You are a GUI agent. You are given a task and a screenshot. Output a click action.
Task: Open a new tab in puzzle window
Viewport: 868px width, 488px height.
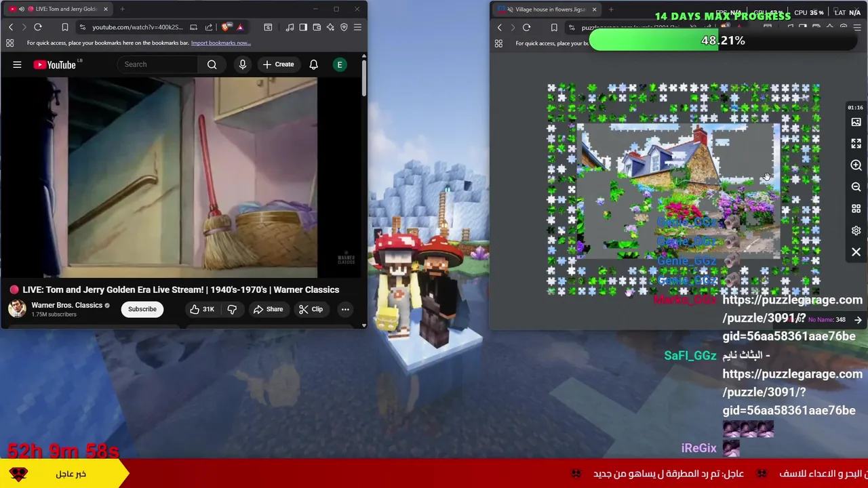point(611,9)
